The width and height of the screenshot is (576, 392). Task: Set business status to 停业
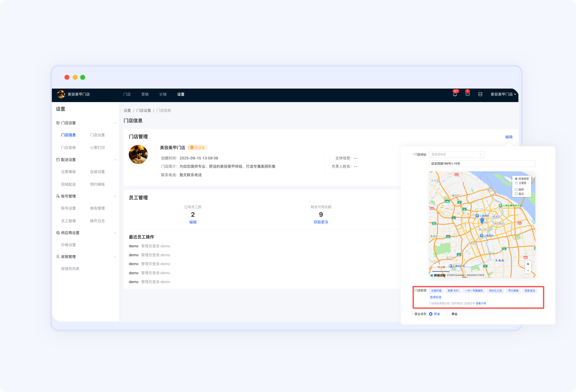(448, 314)
